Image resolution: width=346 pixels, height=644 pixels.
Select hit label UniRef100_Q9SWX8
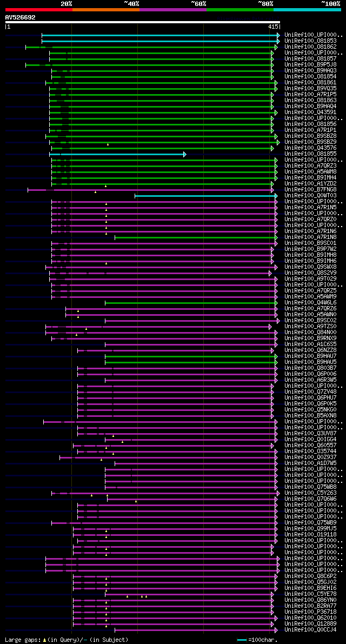pos(310,267)
